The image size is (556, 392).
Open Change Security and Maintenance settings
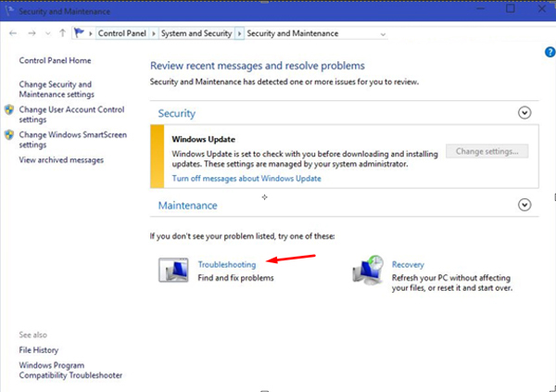[x=57, y=89]
